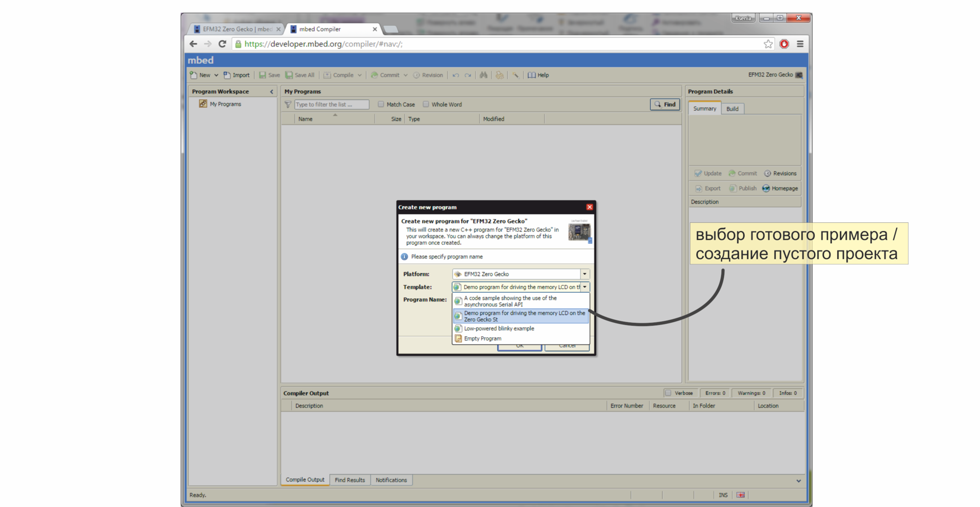Image resolution: width=980 pixels, height=507 pixels.
Task: Switch to the Compile Output tab
Action: point(305,480)
